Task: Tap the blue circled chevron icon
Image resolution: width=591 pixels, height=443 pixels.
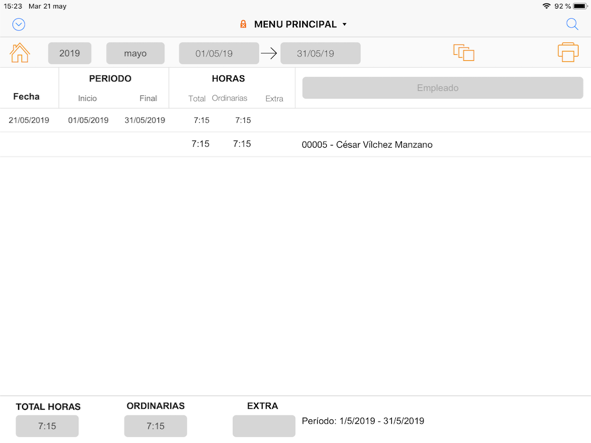Action: 18,25
